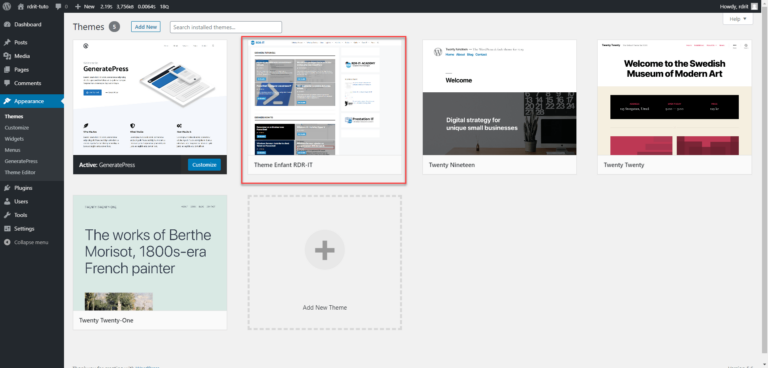Focus the Search installed themes field
The width and height of the screenshot is (768, 368).
(x=226, y=27)
